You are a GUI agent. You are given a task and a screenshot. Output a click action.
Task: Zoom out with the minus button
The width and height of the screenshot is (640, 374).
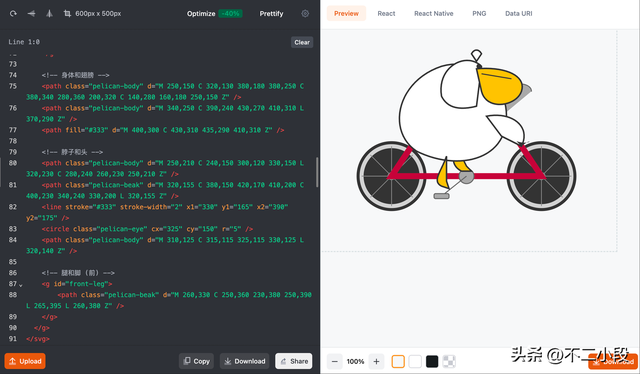click(x=335, y=361)
